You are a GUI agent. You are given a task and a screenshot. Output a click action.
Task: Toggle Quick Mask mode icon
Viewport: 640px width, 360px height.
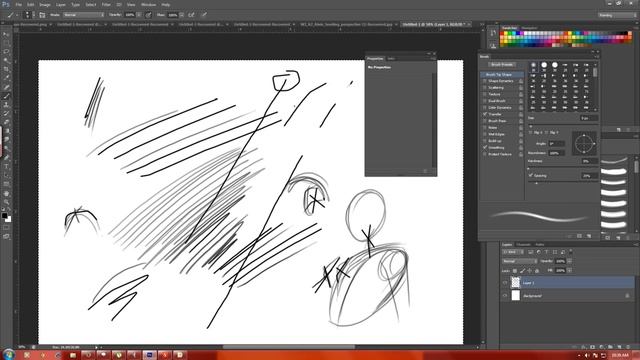point(6,227)
